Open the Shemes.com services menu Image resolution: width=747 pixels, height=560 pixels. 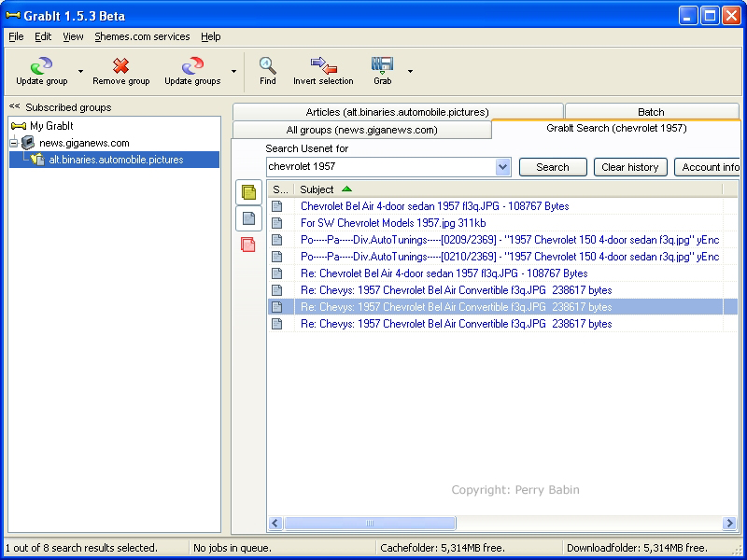point(142,36)
